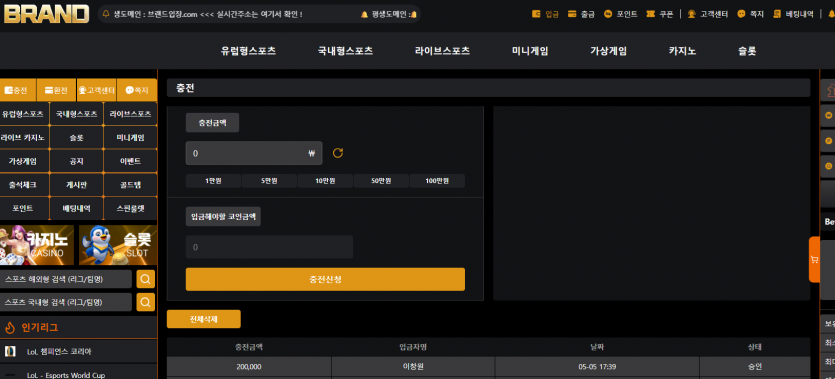This screenshot has width=835, height=379.
Task: Open 출석체크 in sidebar grid
Action: 24,185
